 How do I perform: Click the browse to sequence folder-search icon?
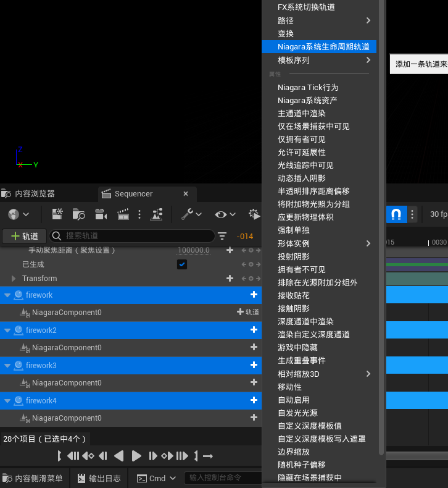coord(78,214)
